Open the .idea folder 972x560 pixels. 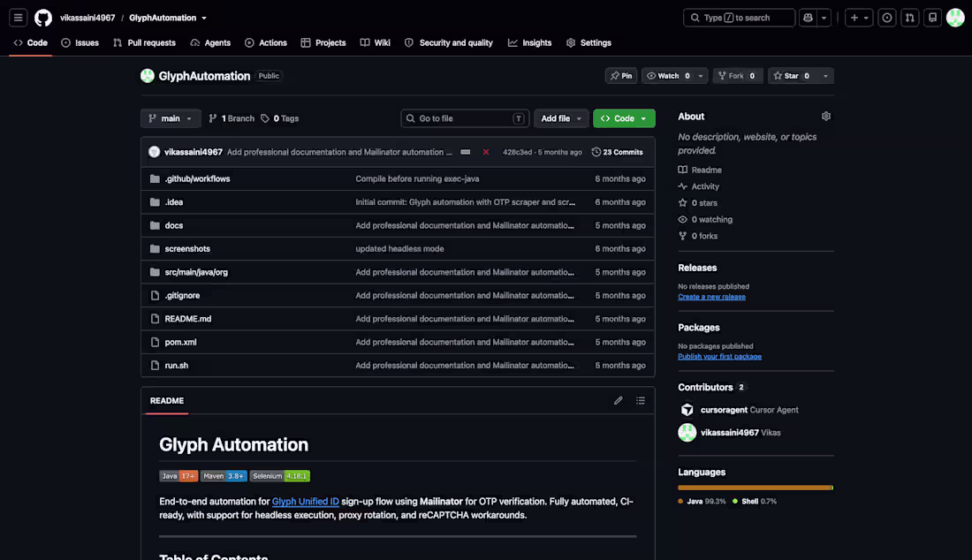pos(173,202)
